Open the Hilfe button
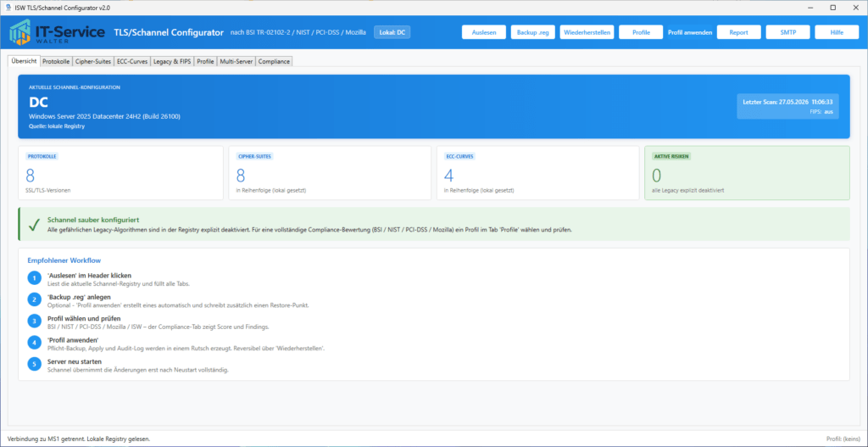 click(x=837, y=32)
